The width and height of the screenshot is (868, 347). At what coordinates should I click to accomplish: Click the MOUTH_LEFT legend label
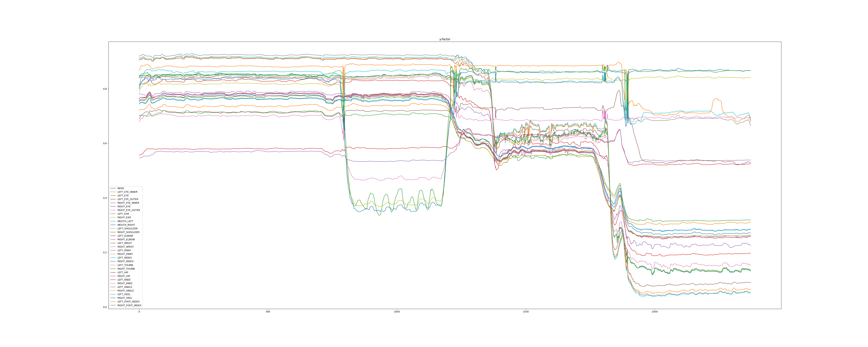(x=125, y=221)
